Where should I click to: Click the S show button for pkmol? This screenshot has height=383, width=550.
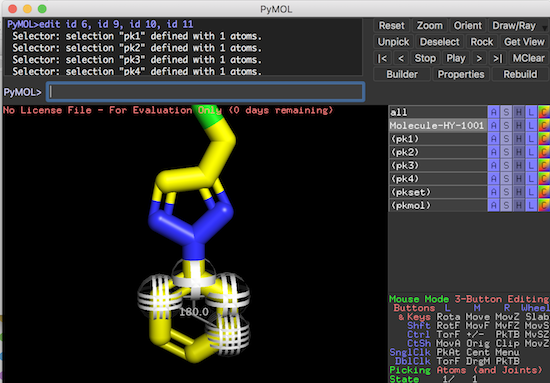(506, 206)
